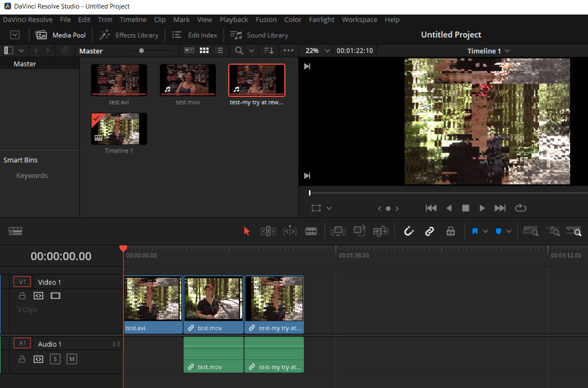The height and width of the screenshot is (388, 588).
Task: Jump to next edit in viewer
Action: point(397,209)
